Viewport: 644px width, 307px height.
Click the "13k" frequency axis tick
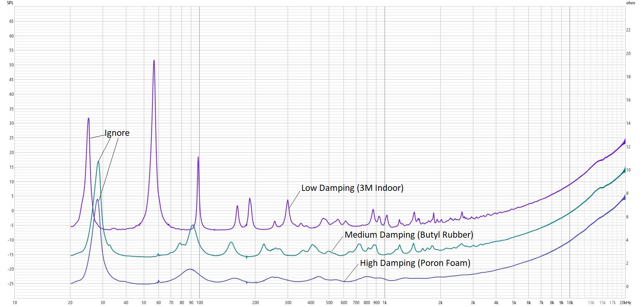591,303
